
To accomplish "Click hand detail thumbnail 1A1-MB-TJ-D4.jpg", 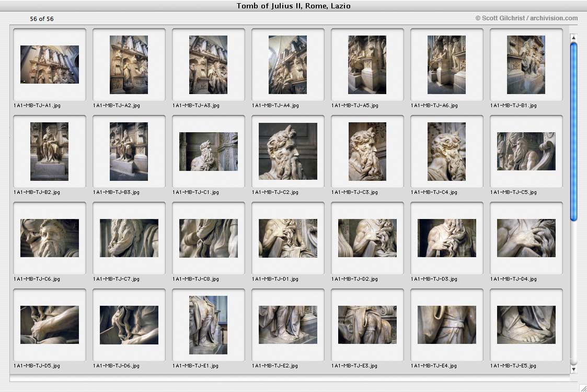I will (x=526, y=238).
